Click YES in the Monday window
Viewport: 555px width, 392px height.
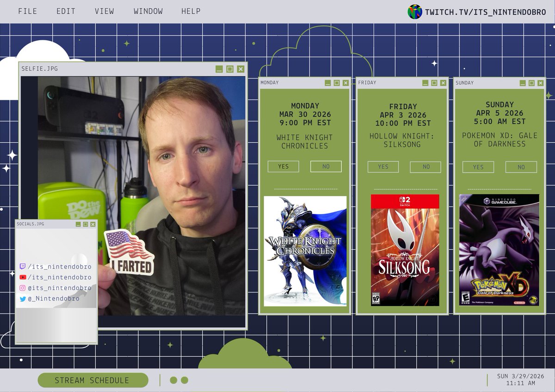coord(284,166)
